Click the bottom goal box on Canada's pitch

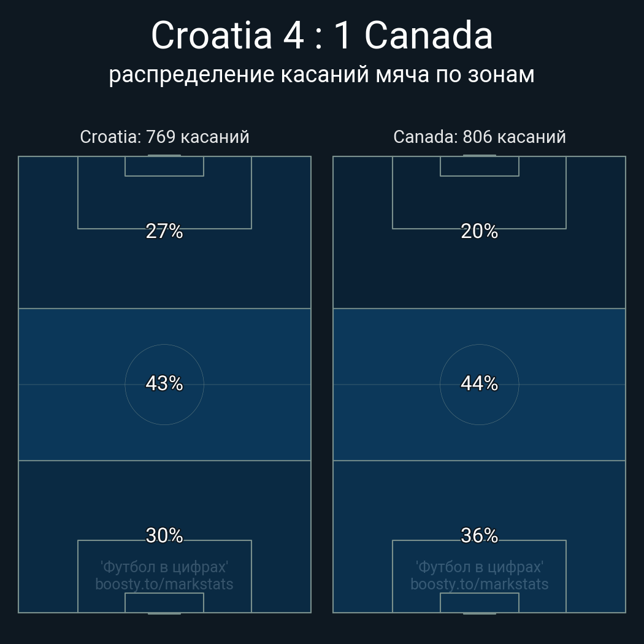(479, 602)
